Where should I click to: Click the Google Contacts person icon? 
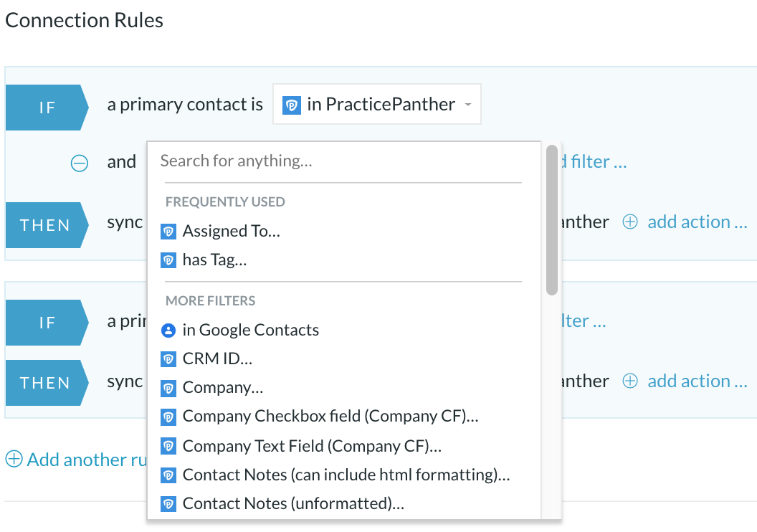[x=168, y=331]
